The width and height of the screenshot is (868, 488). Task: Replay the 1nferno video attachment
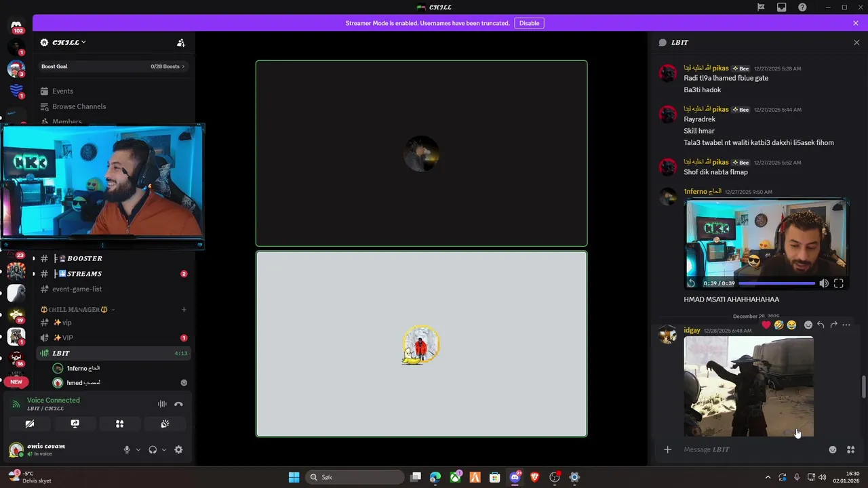point(692,283)
